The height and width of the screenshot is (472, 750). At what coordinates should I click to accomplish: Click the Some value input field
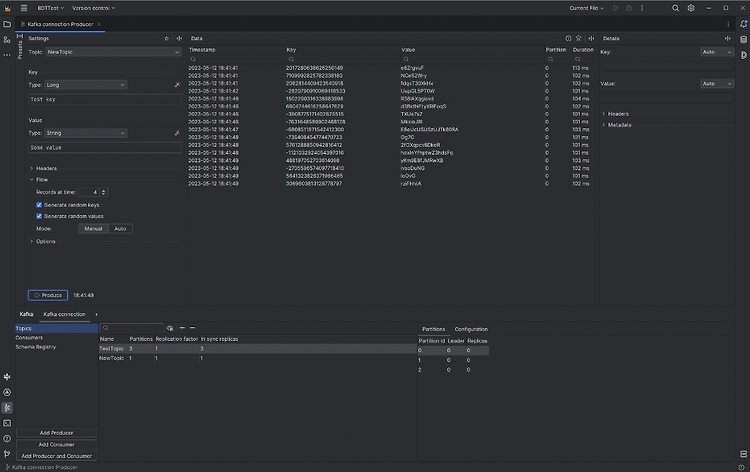click(105, 148)
